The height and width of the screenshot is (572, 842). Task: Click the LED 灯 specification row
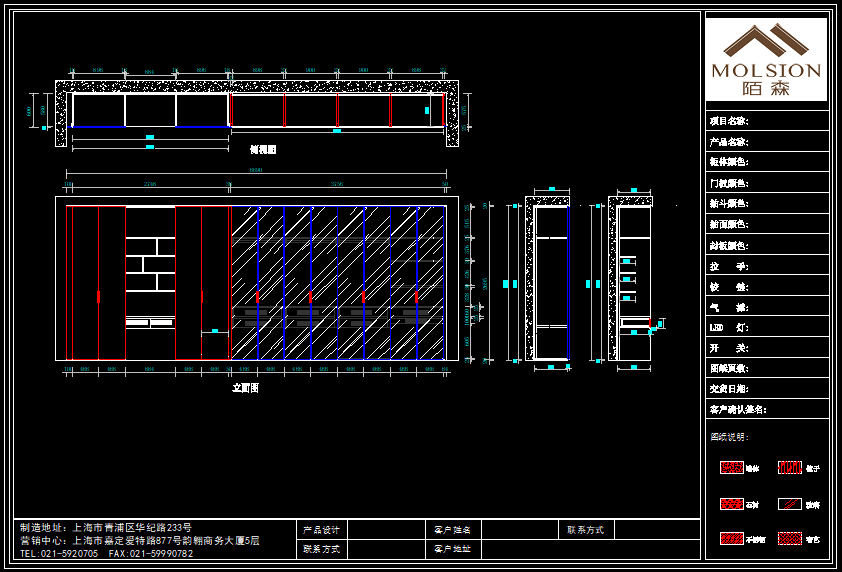coord(766,328)
